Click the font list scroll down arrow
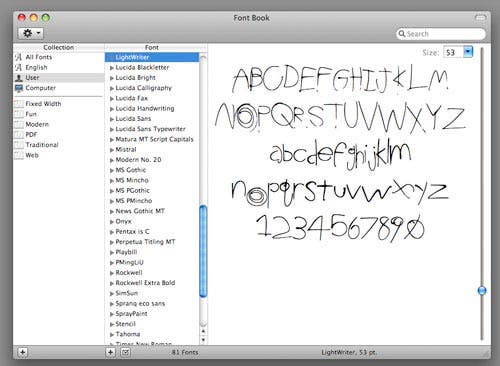Screen dimensions: 500x366 [x=203, y=340]
